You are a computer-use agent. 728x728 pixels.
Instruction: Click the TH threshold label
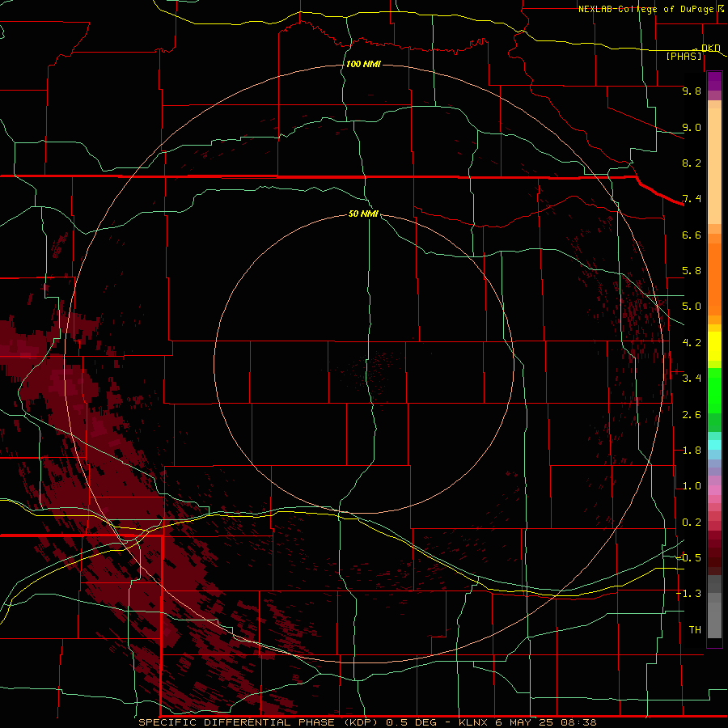click(x=695, y=630)
